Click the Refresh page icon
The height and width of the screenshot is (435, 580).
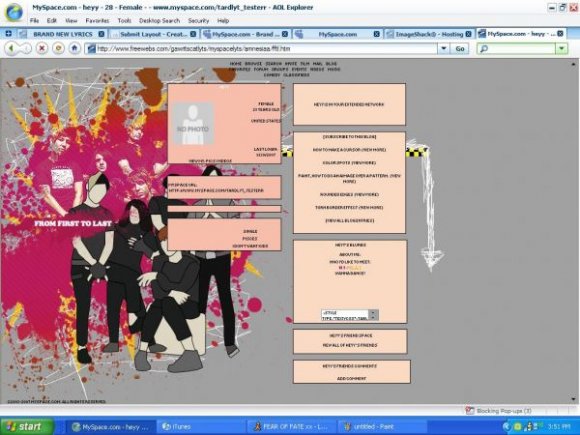click(58, 48)
